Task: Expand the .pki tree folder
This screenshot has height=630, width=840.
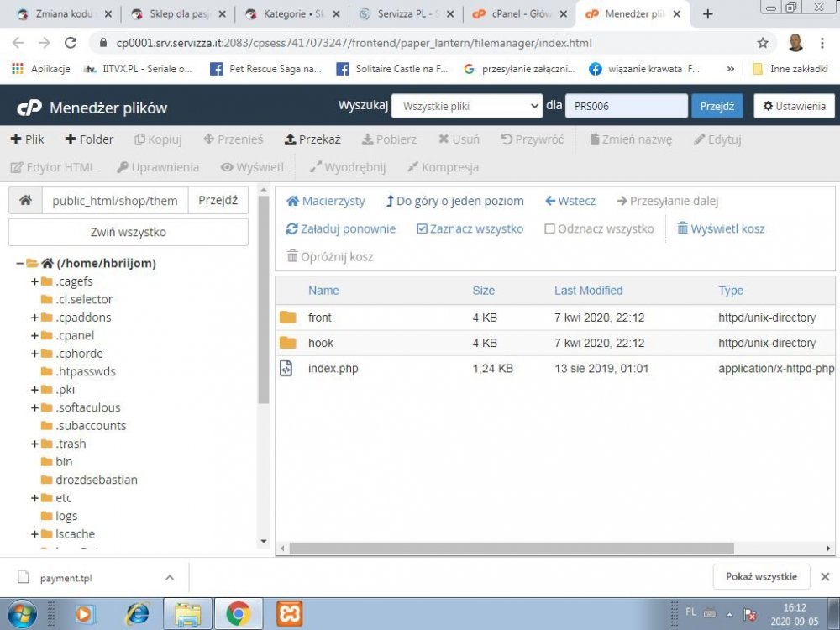Action: (x=34, y=390)
